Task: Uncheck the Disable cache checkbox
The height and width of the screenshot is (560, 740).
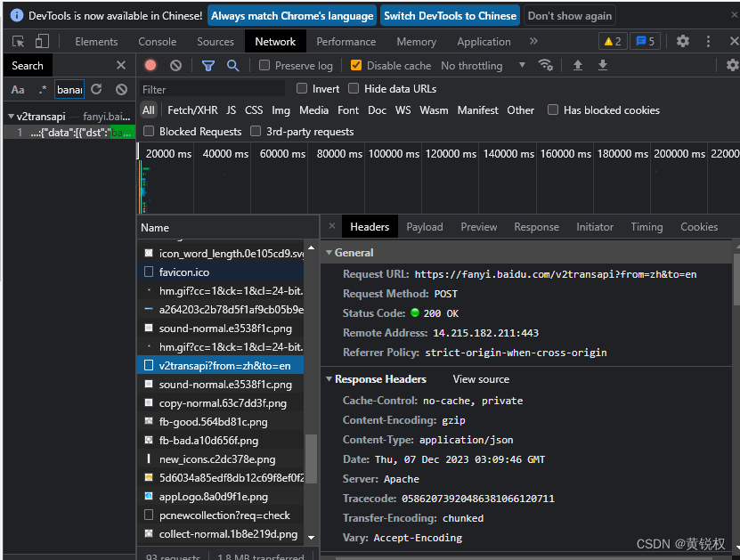Action: click(x=356, y=65)
